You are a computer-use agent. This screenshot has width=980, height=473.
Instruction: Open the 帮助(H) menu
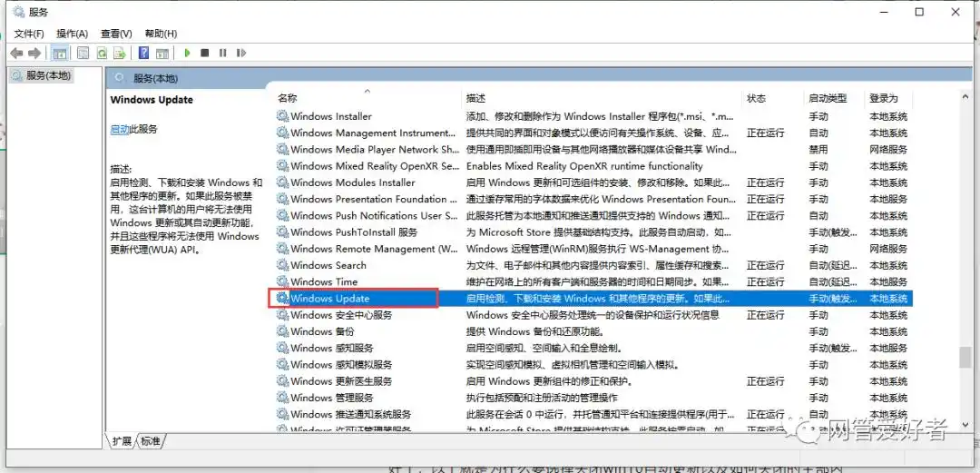tap(162, 34)
